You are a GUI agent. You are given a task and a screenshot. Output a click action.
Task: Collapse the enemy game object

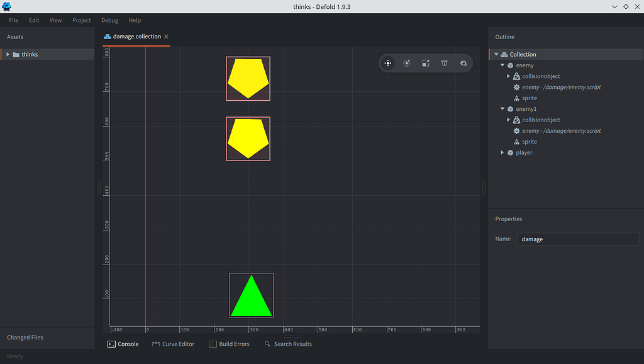pos(502,65)
